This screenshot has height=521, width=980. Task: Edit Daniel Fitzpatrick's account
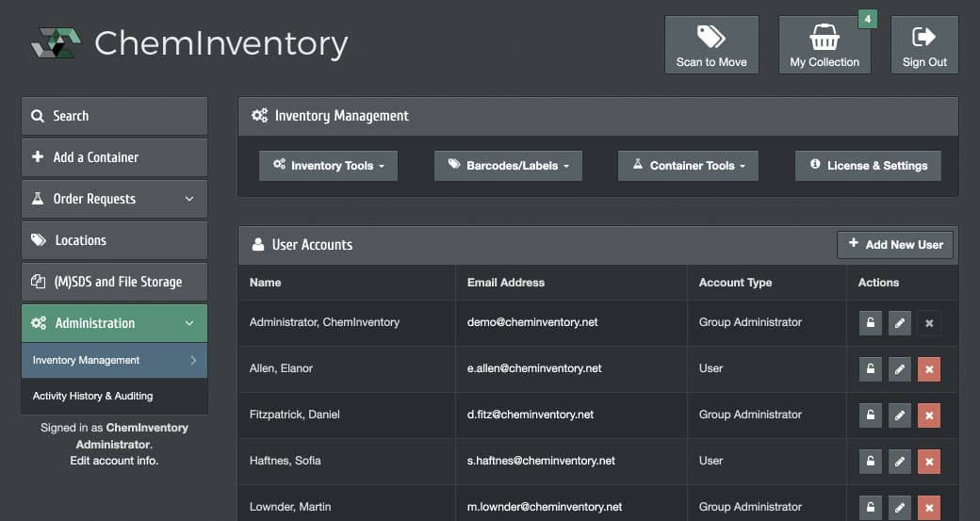[899, 415]
